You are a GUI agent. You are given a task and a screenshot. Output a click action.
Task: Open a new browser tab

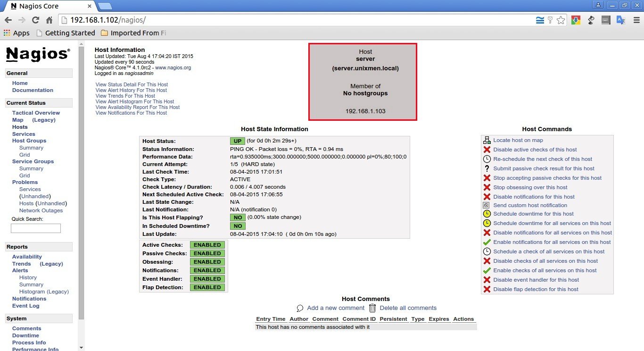(105, 6)
